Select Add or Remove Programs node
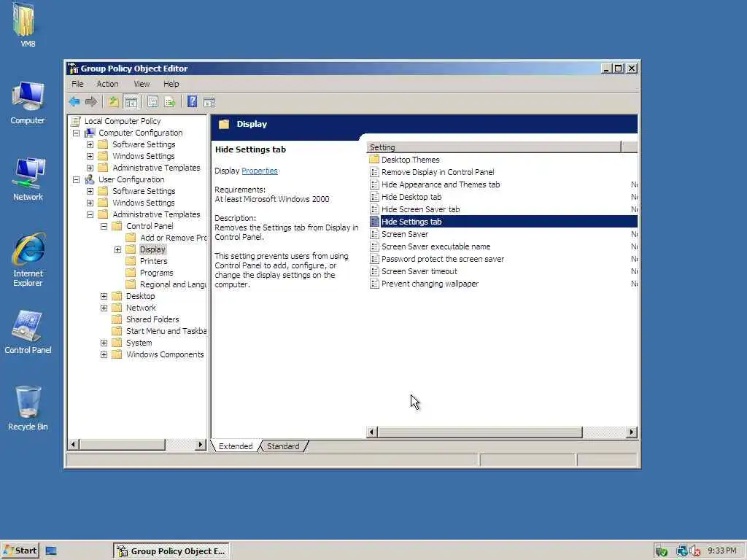 tap(173, 238)
